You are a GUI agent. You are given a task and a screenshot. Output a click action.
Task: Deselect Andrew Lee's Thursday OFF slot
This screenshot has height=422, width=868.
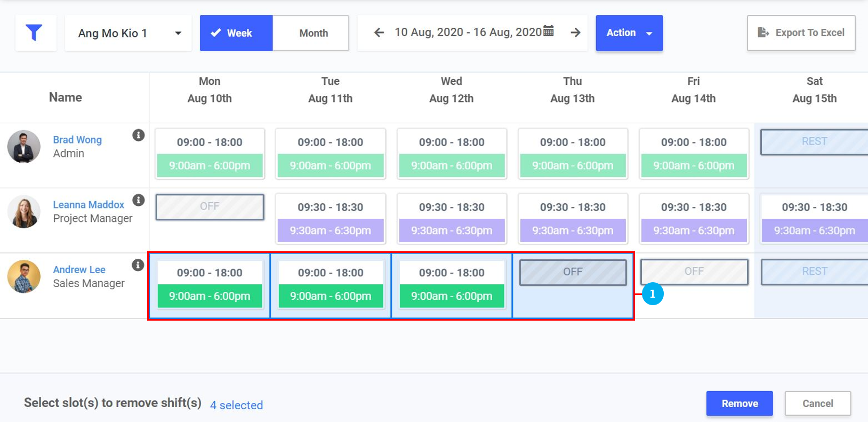pyautogui.click(x=573, y=273)
